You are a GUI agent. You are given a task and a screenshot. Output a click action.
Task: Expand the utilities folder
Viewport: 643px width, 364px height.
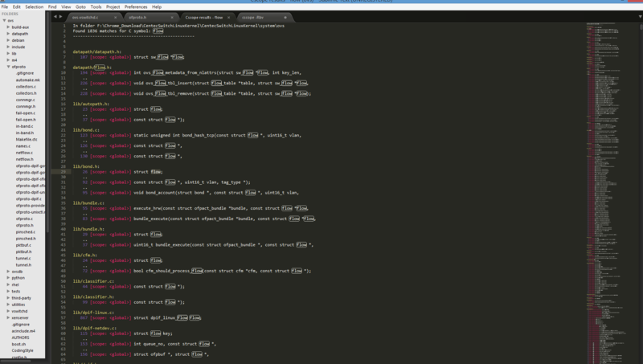[8, 305]
